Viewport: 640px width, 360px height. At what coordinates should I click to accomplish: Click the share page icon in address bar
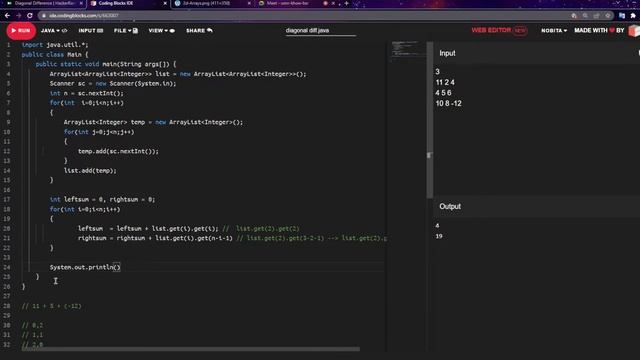(596, 16)
